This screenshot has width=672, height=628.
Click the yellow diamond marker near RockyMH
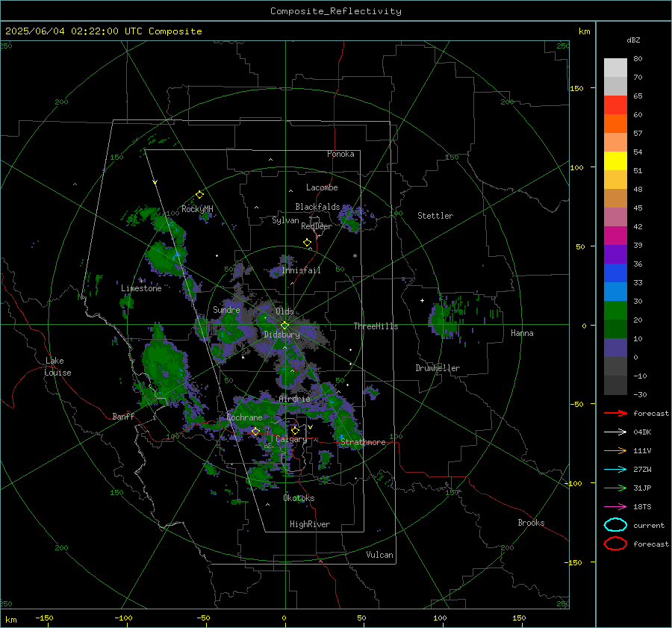(199, 195)
